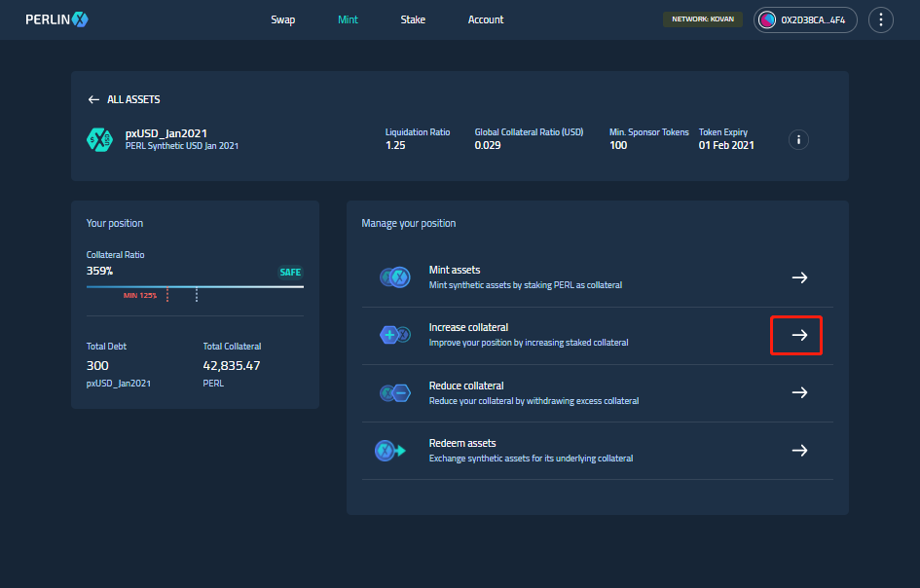Open the Account tab
The width and height of the screenshot is (920, 588).
point(485,19)
